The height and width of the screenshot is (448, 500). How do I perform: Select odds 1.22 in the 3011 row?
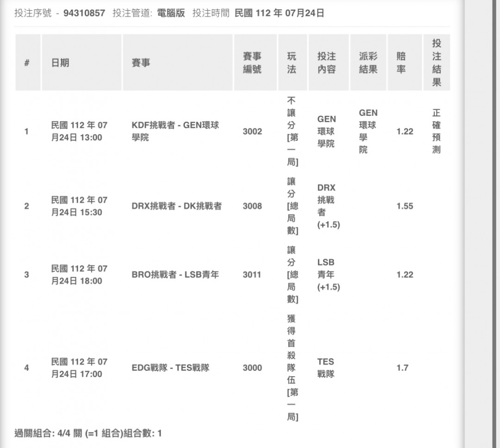coord(405,275)
